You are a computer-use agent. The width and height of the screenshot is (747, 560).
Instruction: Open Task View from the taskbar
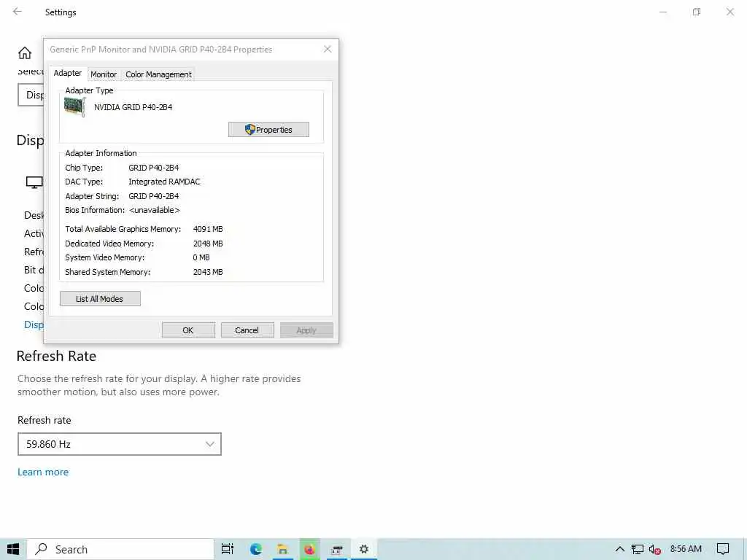coord(228,549)
